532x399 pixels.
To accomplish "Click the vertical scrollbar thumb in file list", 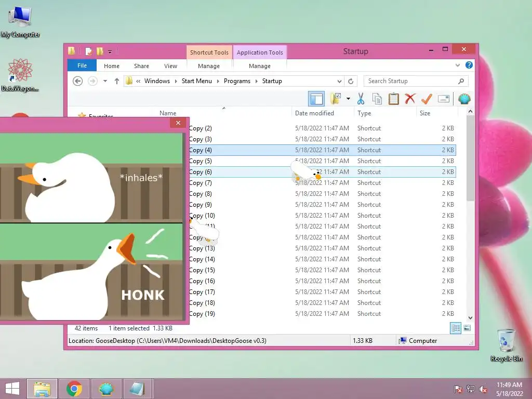I will [x=470, y=158].
